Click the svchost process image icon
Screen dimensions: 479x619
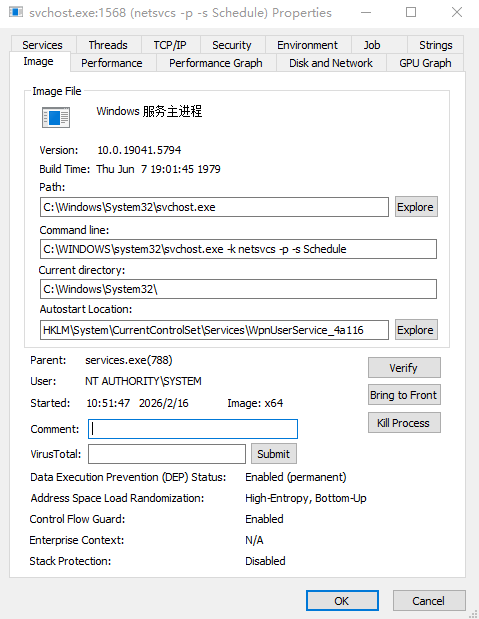coord(56,117)
